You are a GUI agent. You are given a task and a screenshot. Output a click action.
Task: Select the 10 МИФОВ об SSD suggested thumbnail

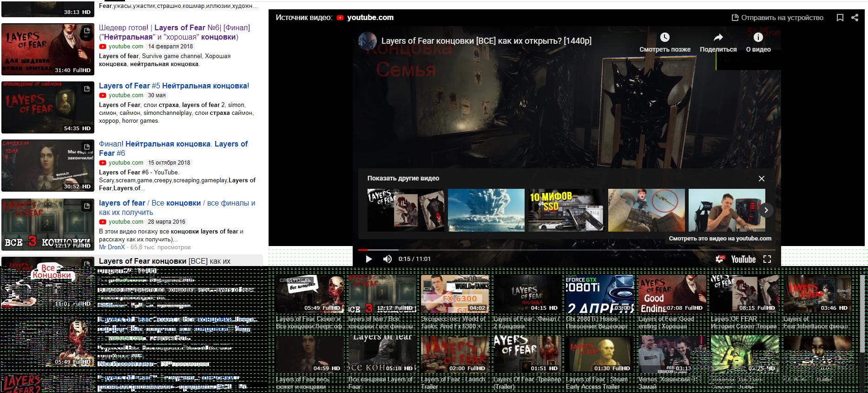566,210
